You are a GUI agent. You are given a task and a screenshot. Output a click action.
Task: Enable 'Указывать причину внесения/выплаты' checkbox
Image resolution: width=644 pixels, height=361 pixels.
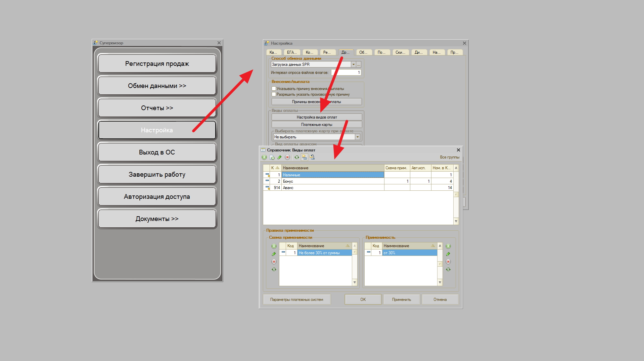pos(274,89)
